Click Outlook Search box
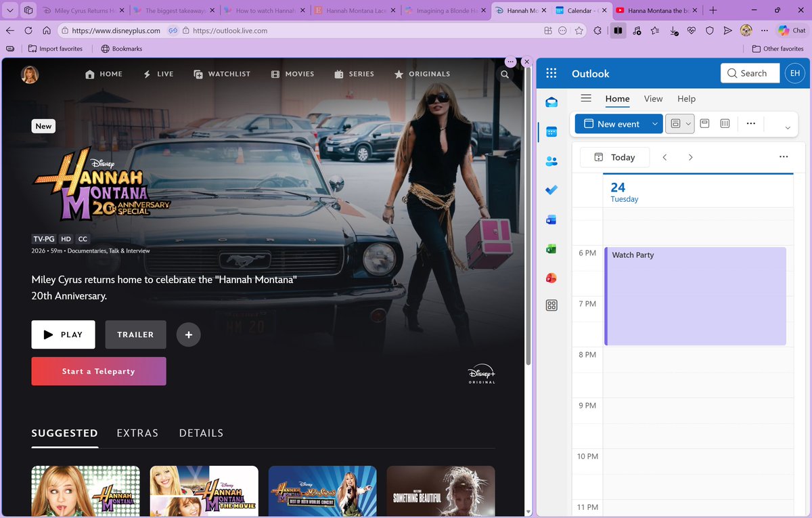The width and height of the screenshot is (812, 518). pos(749,73)
